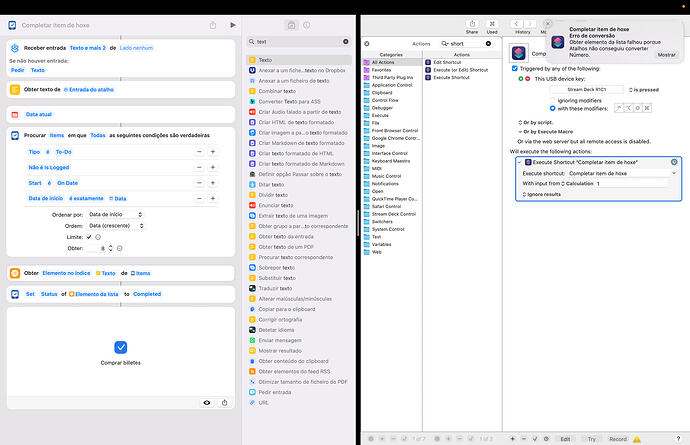Open help question mark button
The width and height of the screenshot is (690, 445).
click(x=678, y=439)
